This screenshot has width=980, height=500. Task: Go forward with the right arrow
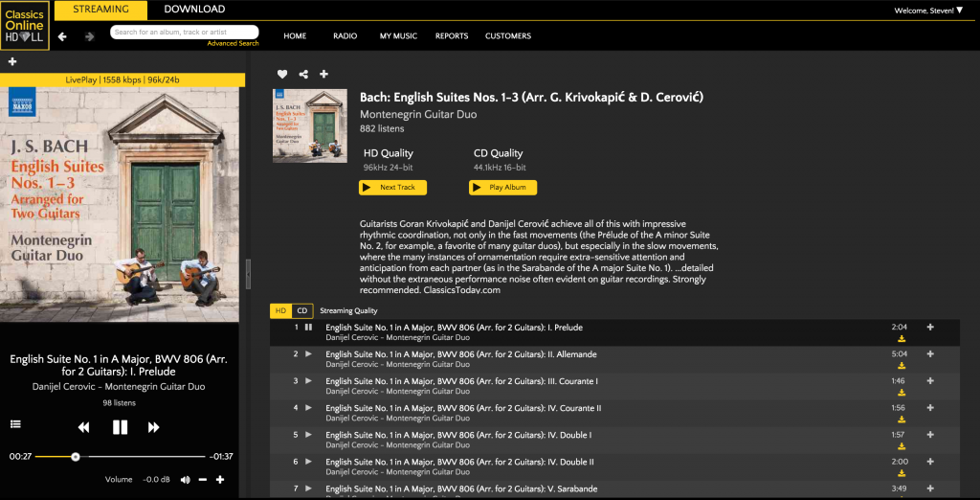tap(89, 36)
